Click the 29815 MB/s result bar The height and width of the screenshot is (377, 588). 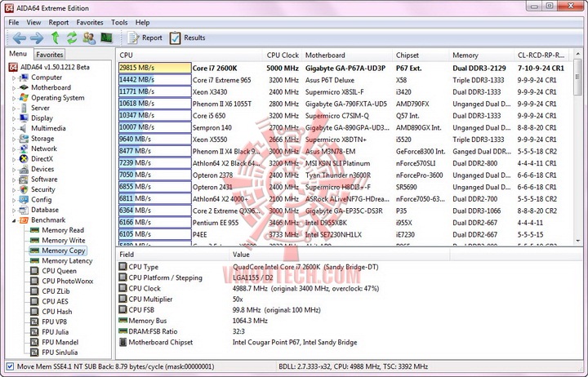click(154, 68)
